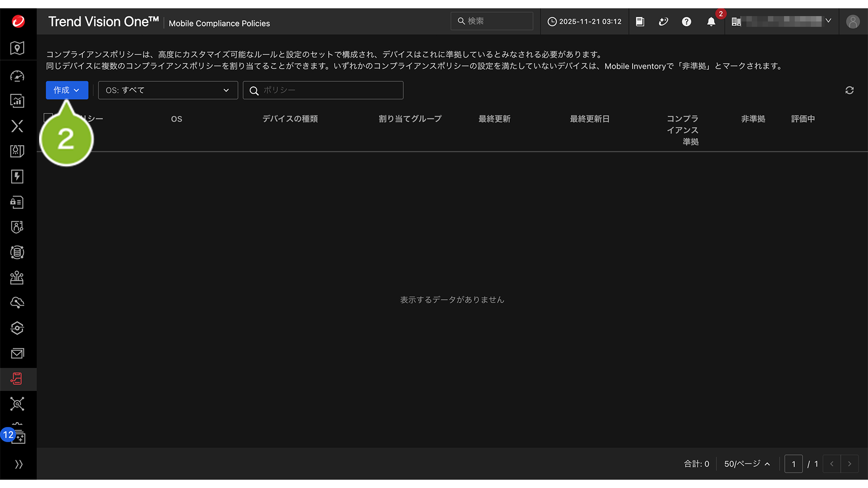Click the refresh table icon
Viewport: 868px width, 488px height.
pyautogui.click(x=849, y=90)
